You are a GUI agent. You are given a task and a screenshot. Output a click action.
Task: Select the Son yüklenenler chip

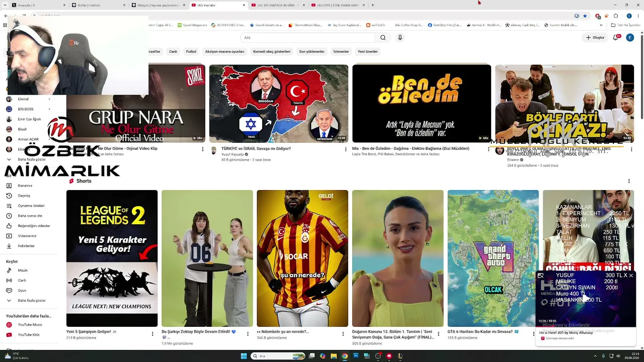[312, 51]
